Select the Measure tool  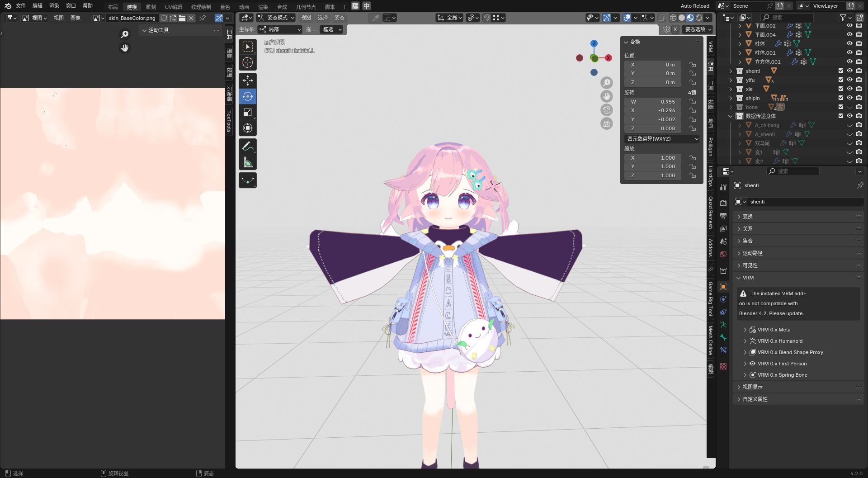pos(247,162)
